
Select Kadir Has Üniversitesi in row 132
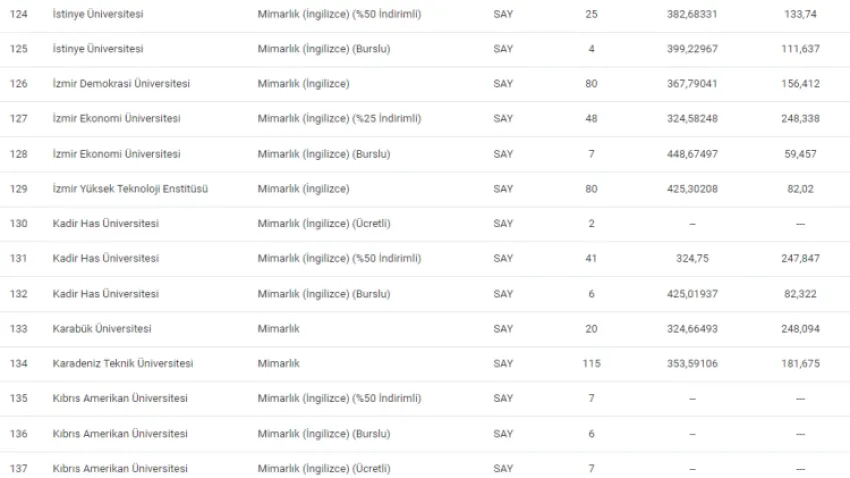tap(105, 294)
